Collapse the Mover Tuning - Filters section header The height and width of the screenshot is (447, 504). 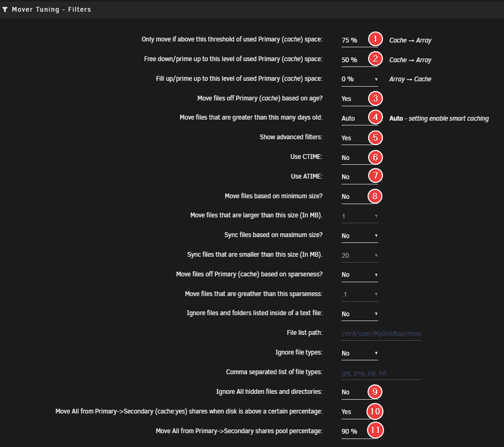click(51, 10)
